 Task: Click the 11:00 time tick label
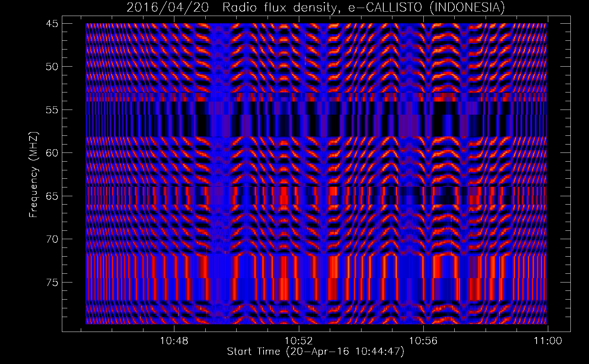548,341
